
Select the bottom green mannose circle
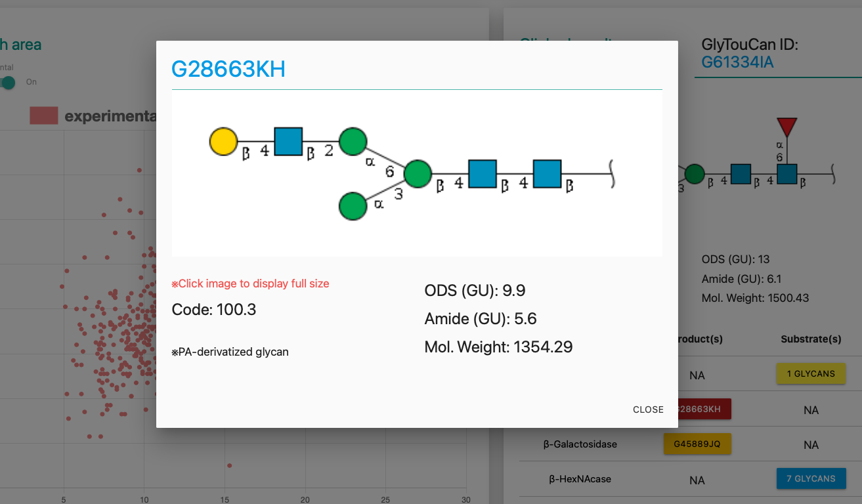353,206
